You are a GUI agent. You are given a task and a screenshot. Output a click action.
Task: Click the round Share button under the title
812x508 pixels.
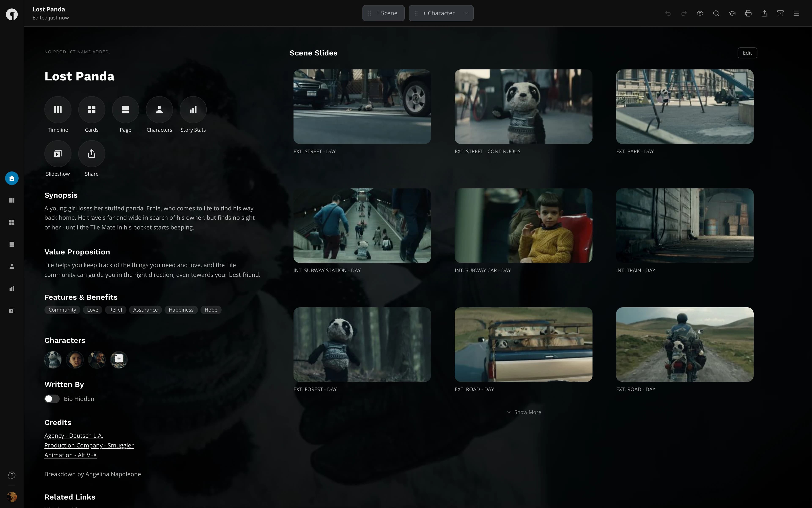(92, 153)
